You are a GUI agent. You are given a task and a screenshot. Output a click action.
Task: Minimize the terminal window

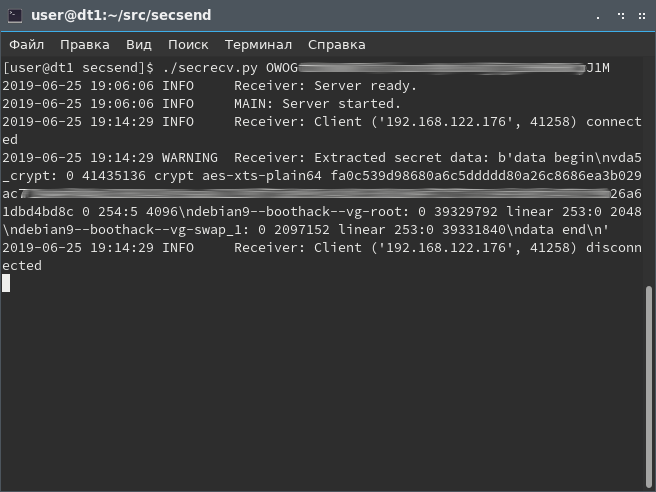point(600,16)
